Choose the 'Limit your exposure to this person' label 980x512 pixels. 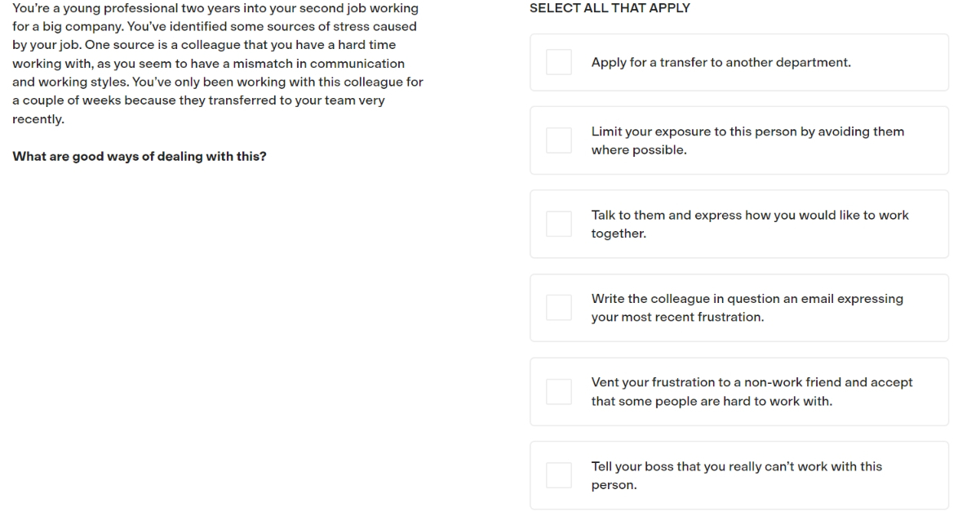tap(747, 140)
